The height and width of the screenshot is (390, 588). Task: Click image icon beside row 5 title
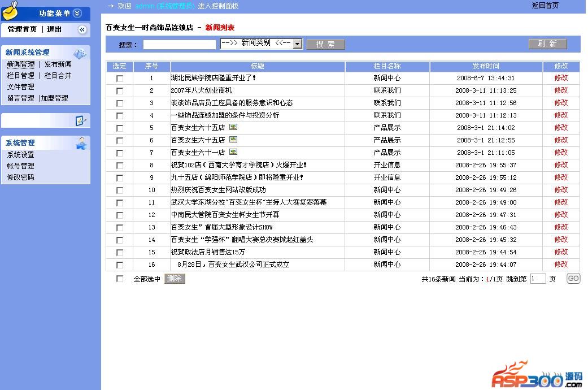tap(233, 127)
